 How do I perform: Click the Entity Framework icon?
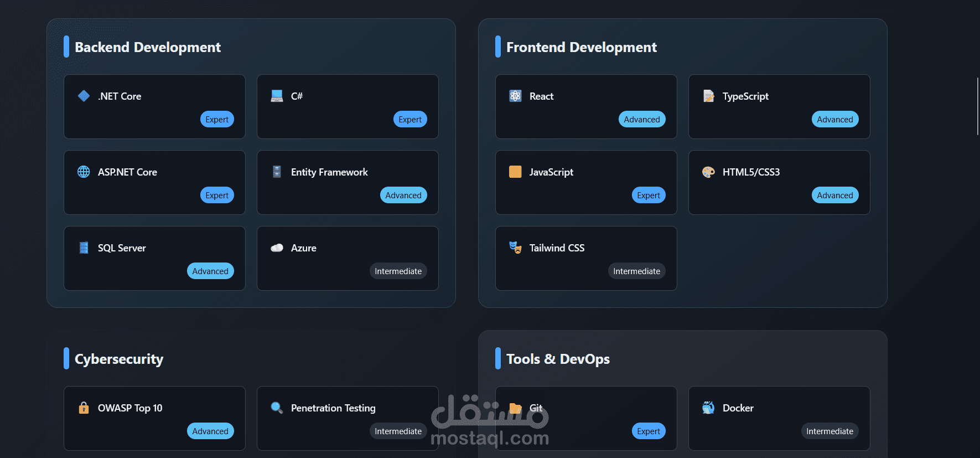point(277,172)
